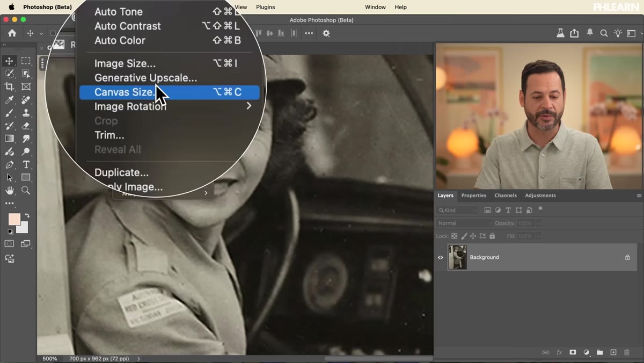
Task: Toggle the pixel layer filter
Action: tap(487, 210)
